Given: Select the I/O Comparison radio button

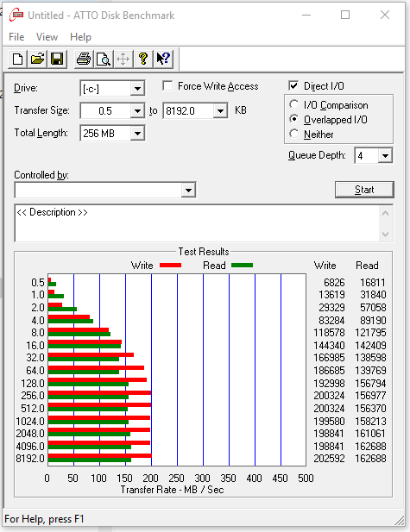Looking at the screenshot, I should (x=293, y=104).
